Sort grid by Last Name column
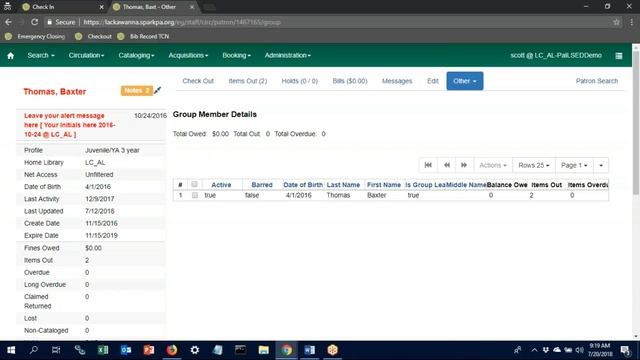 click(x=343, y=184)
